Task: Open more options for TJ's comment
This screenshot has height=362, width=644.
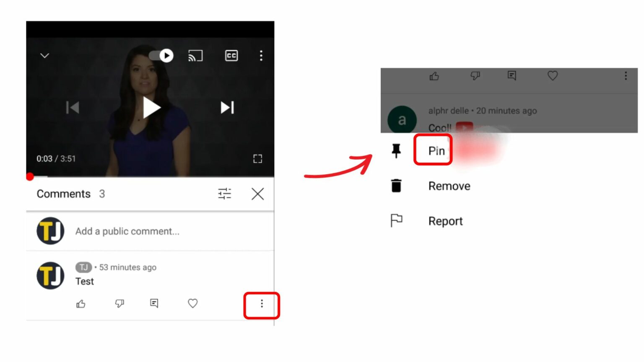Action: (261, 304)
